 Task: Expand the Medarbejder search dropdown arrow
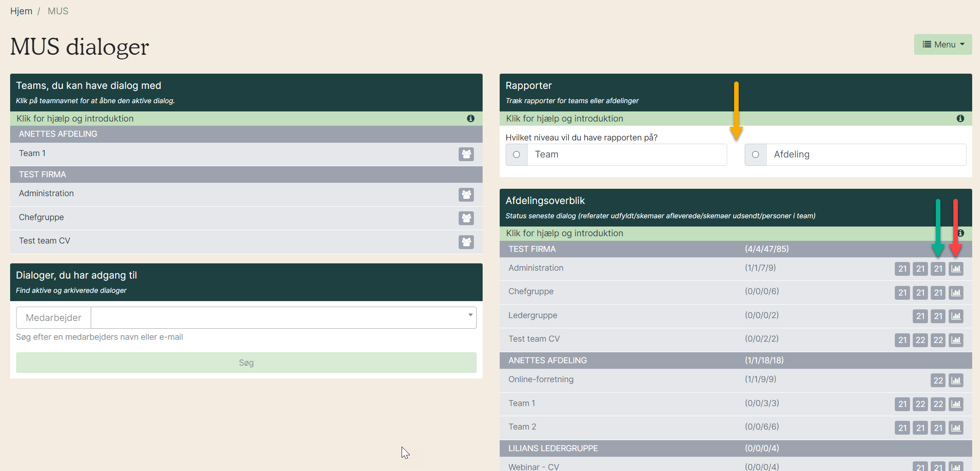point(470,315)
